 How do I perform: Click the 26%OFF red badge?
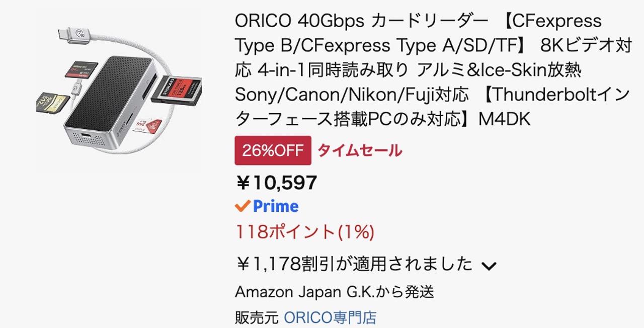(x=273, y=150)
